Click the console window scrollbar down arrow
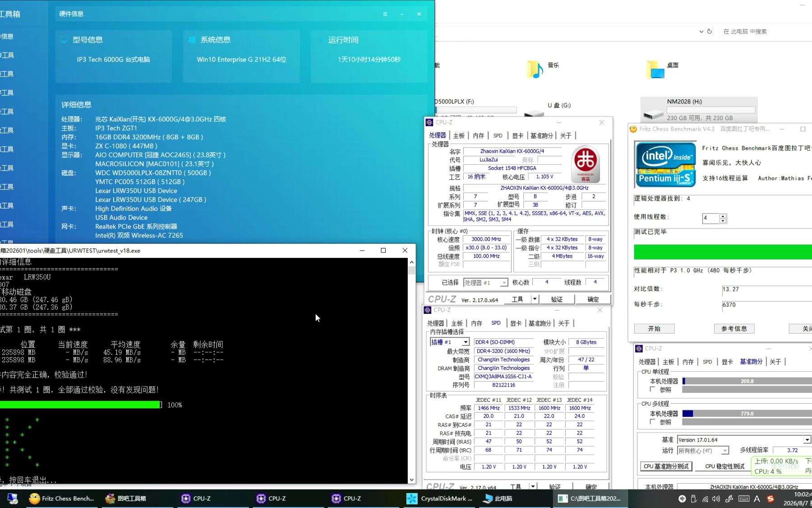This screenshot has height=508, width=812. 411,480
